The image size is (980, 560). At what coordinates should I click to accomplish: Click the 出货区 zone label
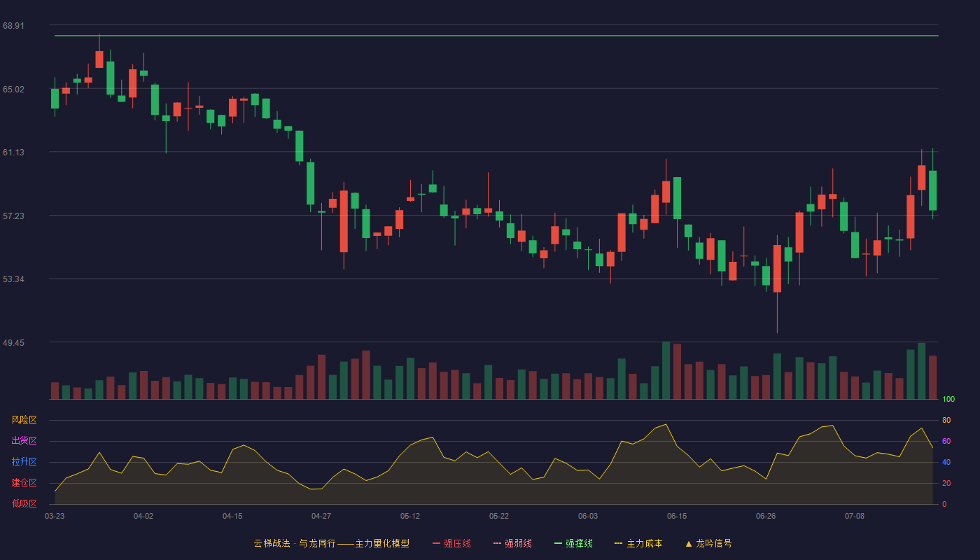click(x=24, y=441)
